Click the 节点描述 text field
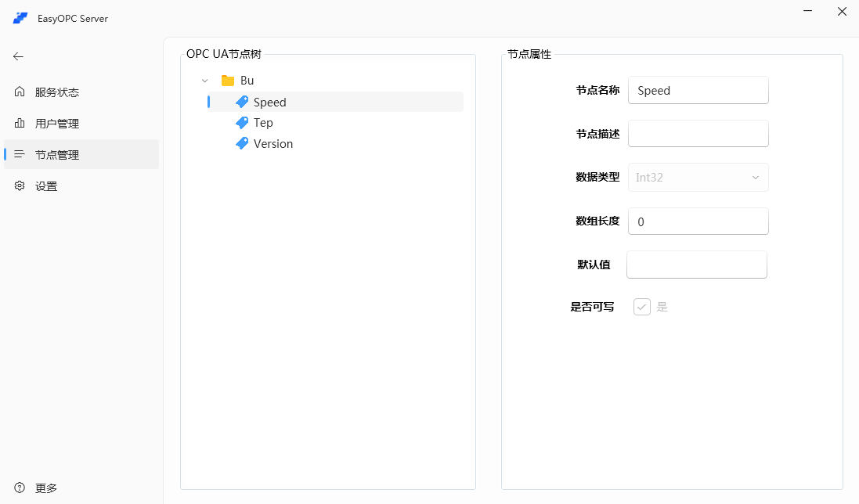 [x=698, y=134]
